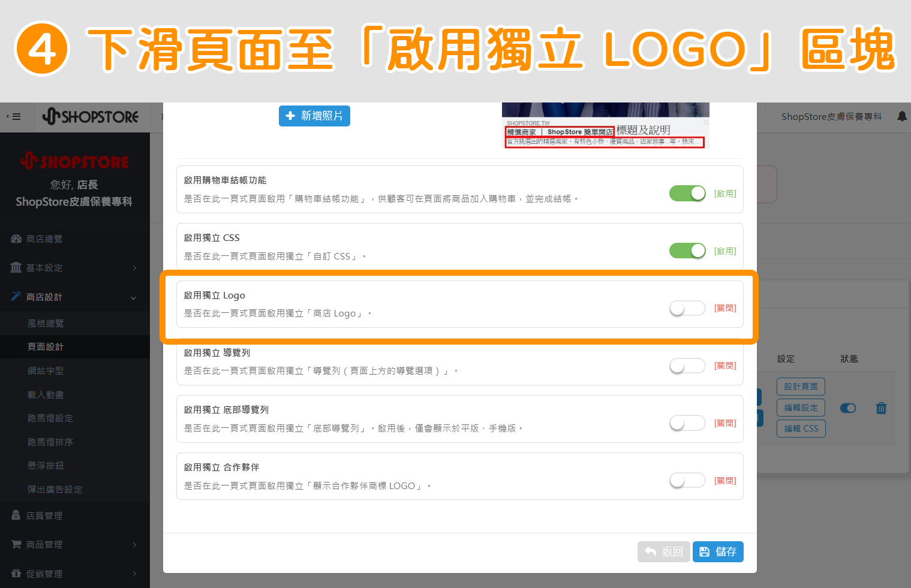Click the 商店設計 magic wand icon

16,296
